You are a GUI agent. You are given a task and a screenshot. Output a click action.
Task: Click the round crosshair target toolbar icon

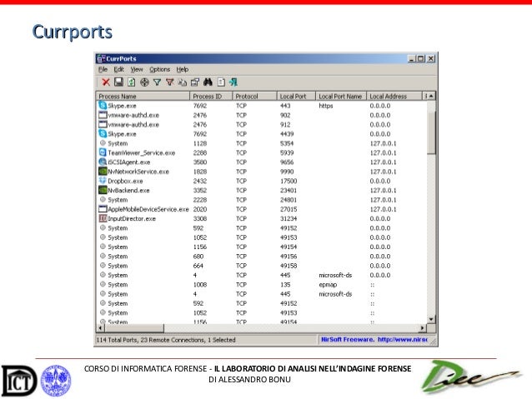144,82
